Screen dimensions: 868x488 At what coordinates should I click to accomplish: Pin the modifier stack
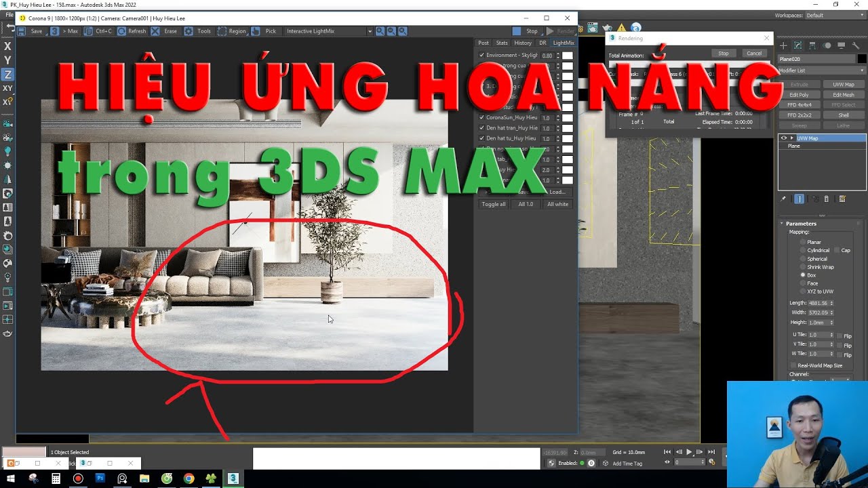(x=783, y=199)
